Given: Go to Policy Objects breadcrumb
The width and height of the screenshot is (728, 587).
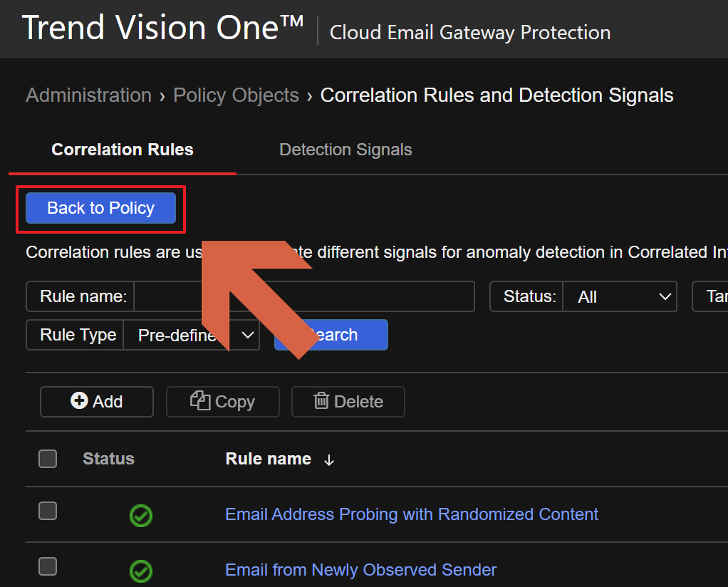Looking at the screenshot, I should click(236, 95).
